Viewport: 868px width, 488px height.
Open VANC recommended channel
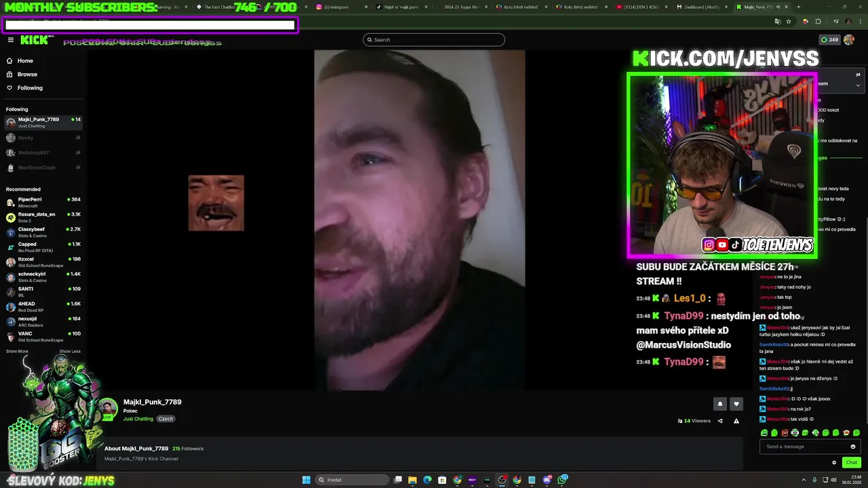43,336
